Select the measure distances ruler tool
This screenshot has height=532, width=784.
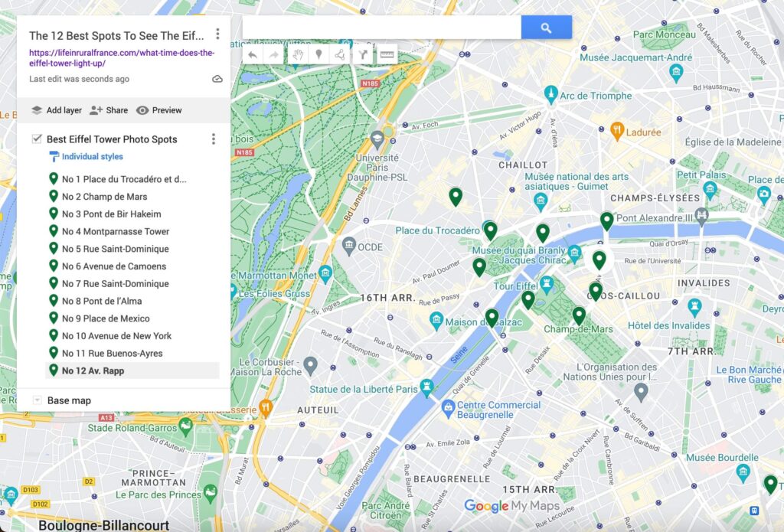tap(387, 55)
